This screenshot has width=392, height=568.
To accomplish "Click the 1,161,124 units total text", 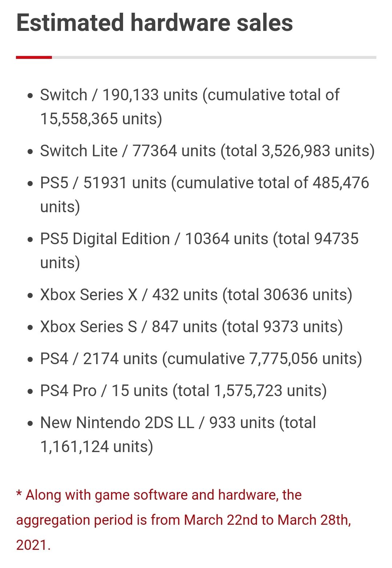I will pos(97,447).
